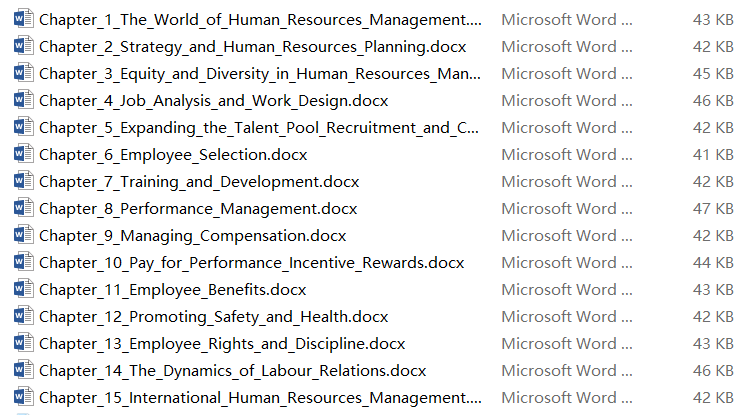The image size is (748, 415).
Task: Select Chapter_15_International_Human_Resources file name
Action: coord(260,397)
